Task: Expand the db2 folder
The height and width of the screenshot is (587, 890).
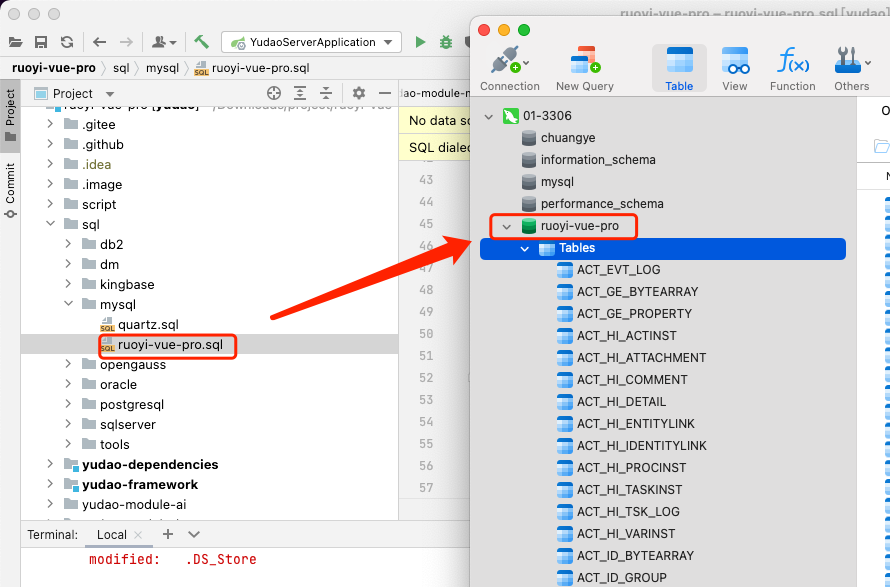Action: 69,244
